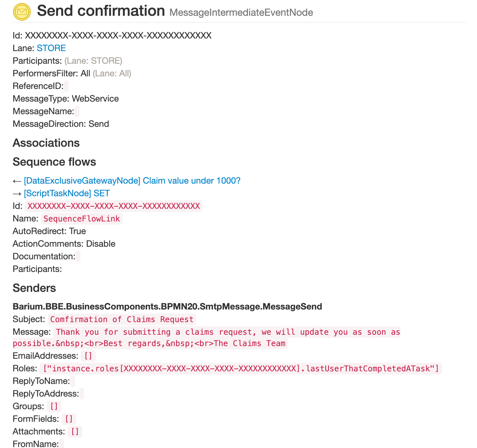
Task: Click the SmtpMessage.MessageSend bold class name
Action: click(167, 307)
